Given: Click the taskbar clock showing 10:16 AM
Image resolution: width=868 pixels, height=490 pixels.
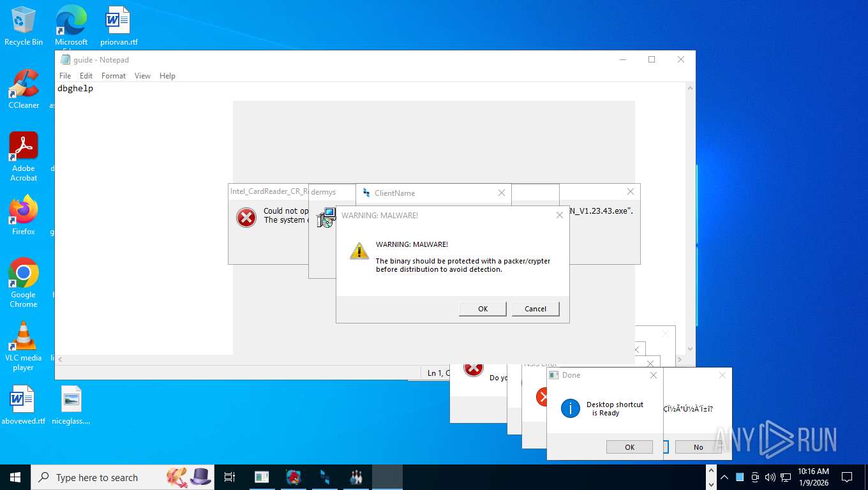Looking at the screenshot, I should point(813,477).
